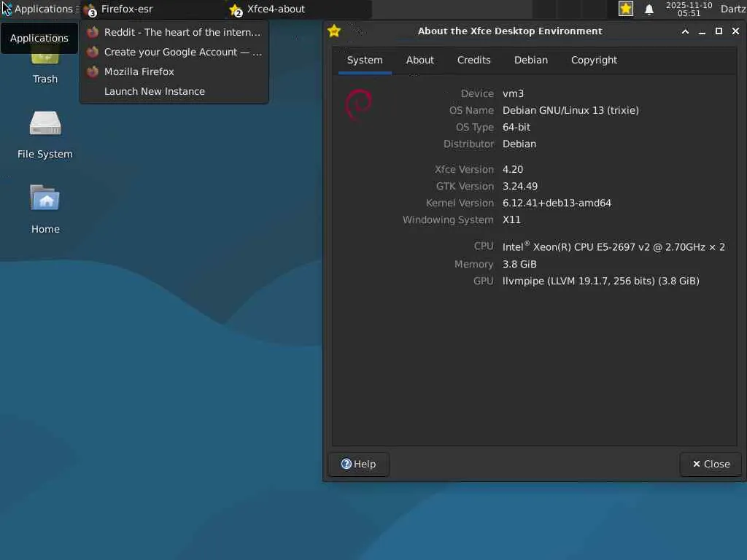Select Create your Google Account window entry
Viewport: 747px width, 560px height.
174,52
